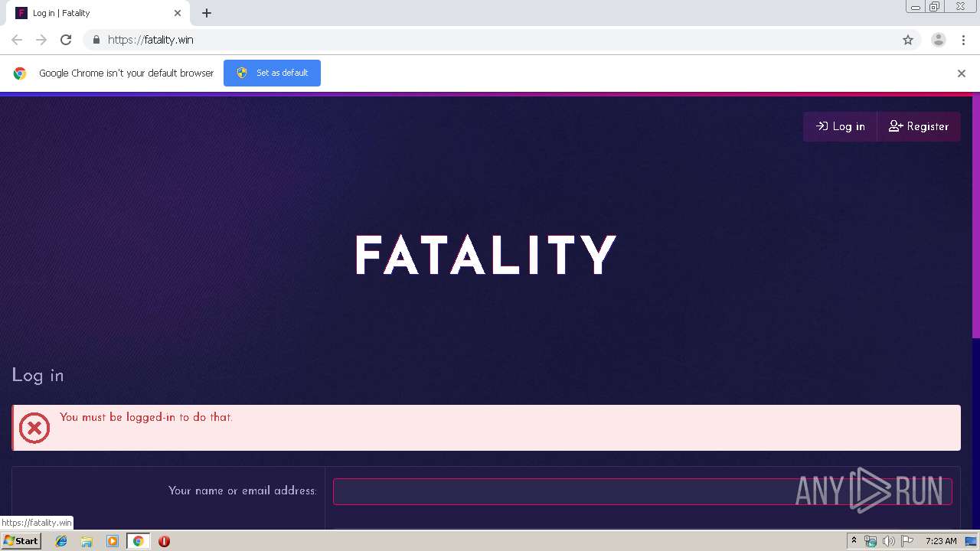Click the red Opera taskbar icon
This screenshot has width=980, height=551.
164,541
